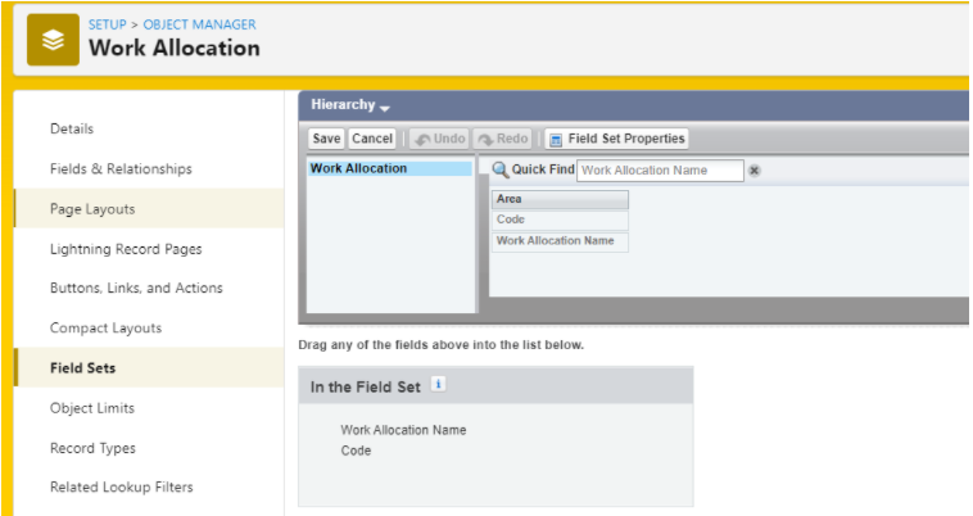Click the info icon beside In the Field Set
The width and height of the screenshot is (973, 516).
tap(437, 384)
